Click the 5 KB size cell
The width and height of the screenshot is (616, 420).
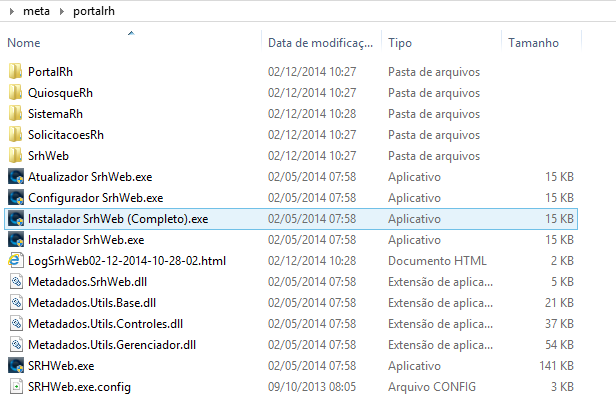[x=562, y=282]
